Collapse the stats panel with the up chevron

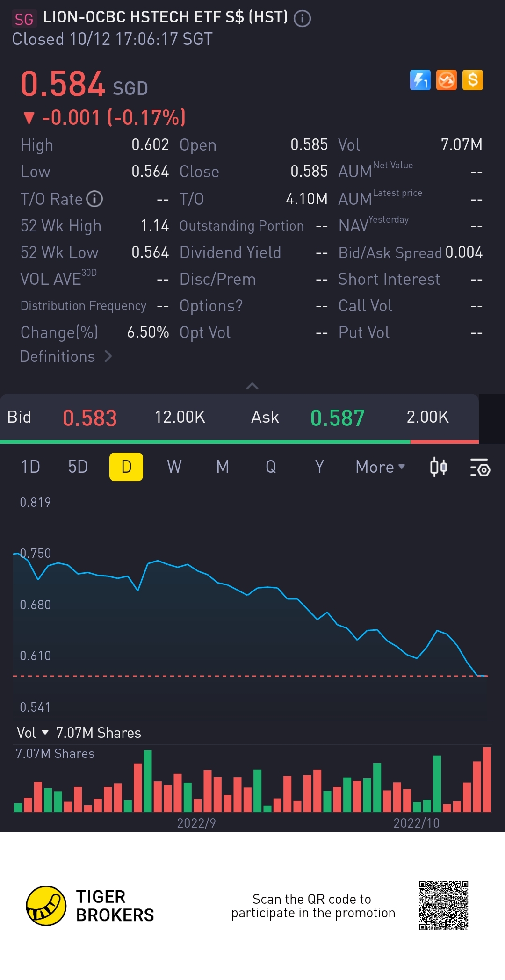point(252,386)
